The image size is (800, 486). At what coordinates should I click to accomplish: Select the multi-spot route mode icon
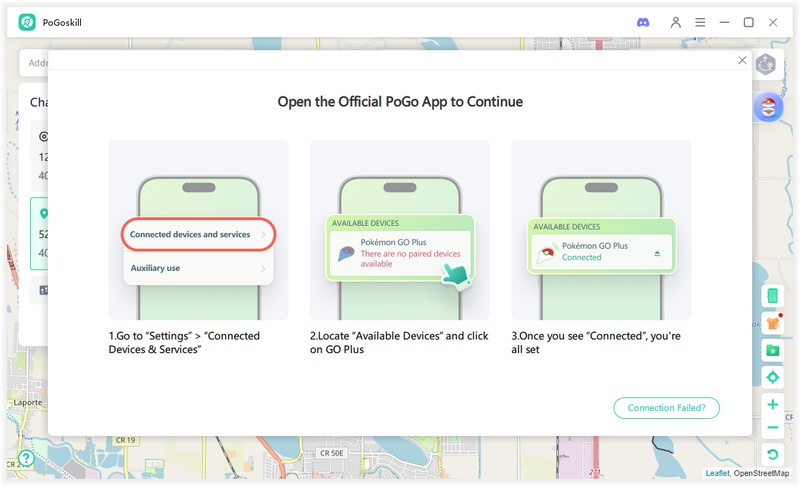[766, 65]
